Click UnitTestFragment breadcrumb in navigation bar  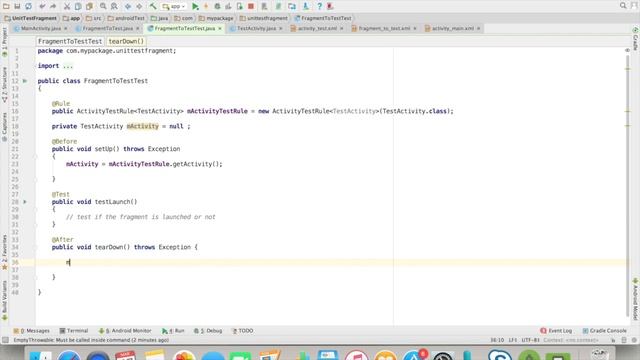coord(31,18)
